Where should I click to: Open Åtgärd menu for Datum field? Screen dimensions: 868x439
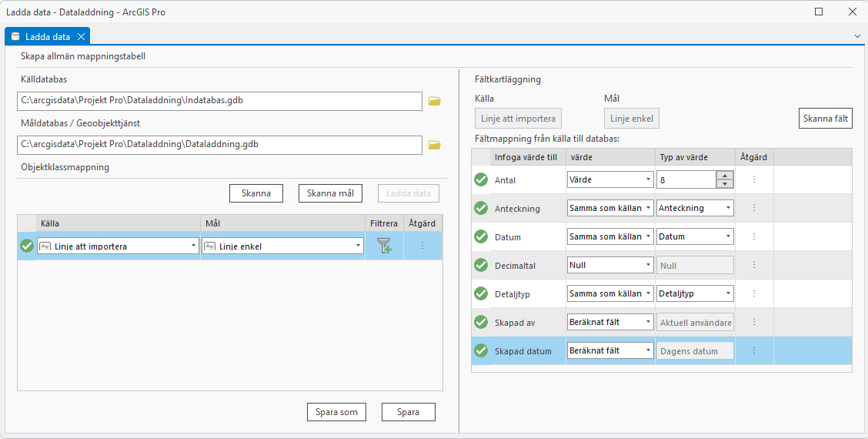coord(754,236)
